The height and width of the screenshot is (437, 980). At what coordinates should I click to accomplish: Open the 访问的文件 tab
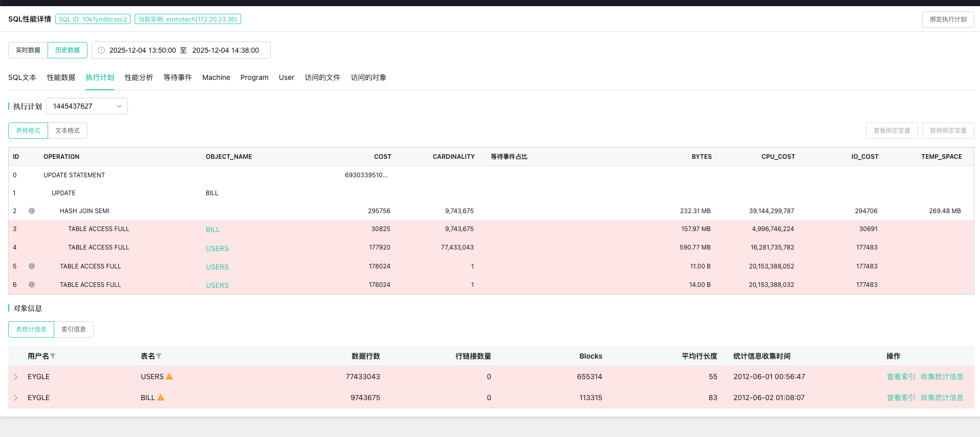pyautogui.click(x=322, y=77)
